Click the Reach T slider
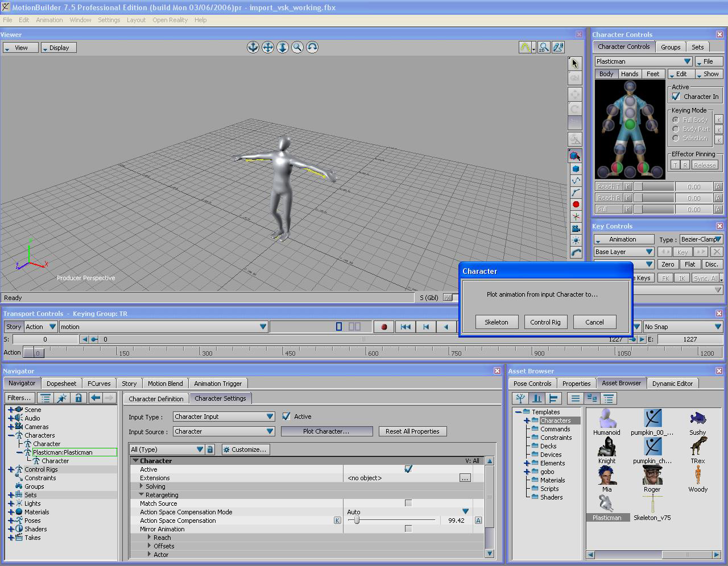This screenshot has width=728, height=566. point(654,186)
